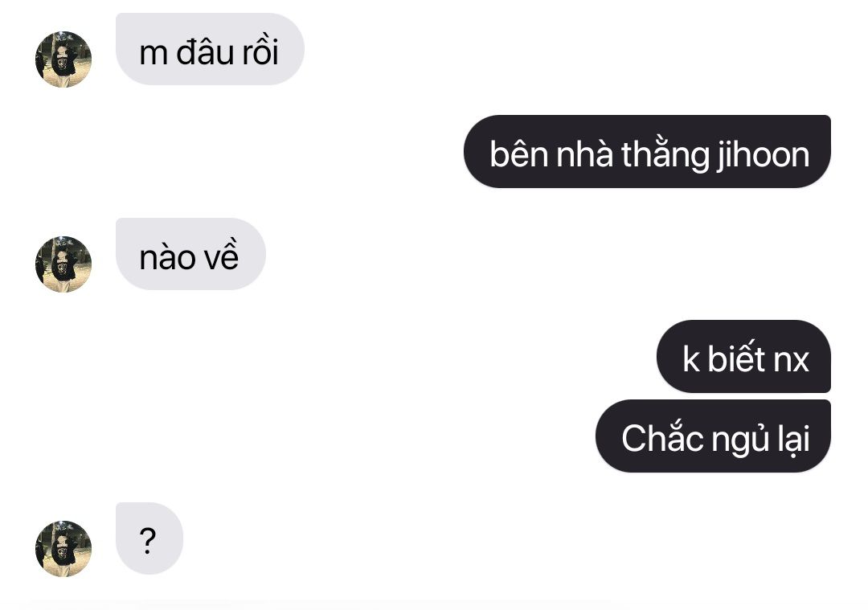Image resolution: width=868 pixels, height=610 pixels.
Task: Click the word 'nhà' in sent message
Action: pos(584,153)
